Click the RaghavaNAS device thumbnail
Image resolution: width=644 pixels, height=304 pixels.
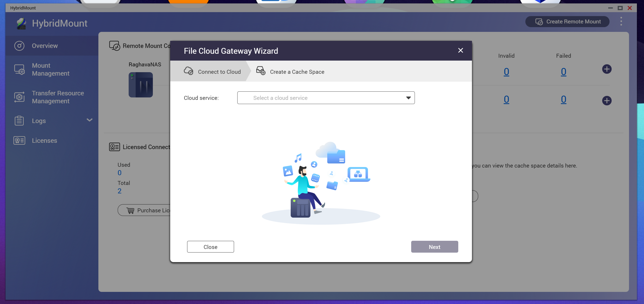pyautogui.click(x=140, y=85)
